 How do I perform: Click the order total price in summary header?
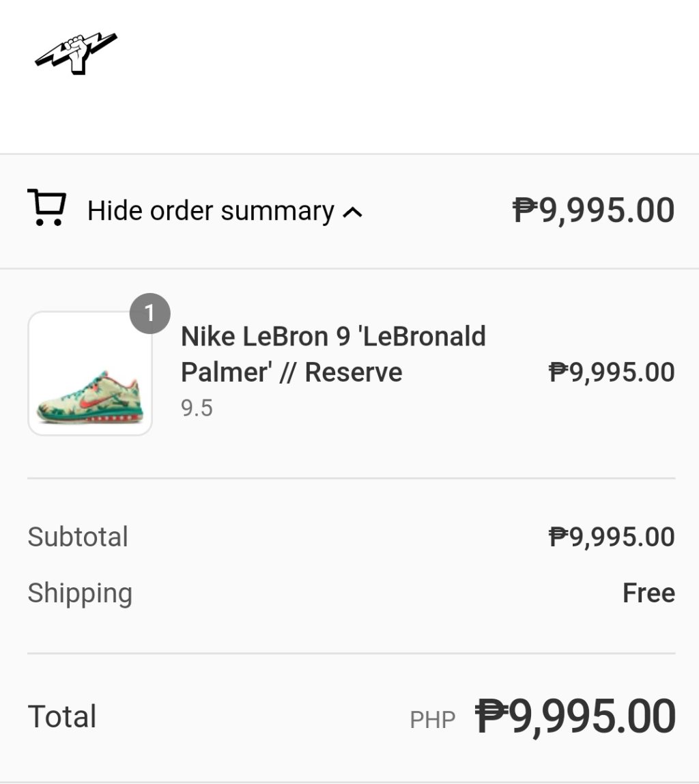click(x=593, y=210)
